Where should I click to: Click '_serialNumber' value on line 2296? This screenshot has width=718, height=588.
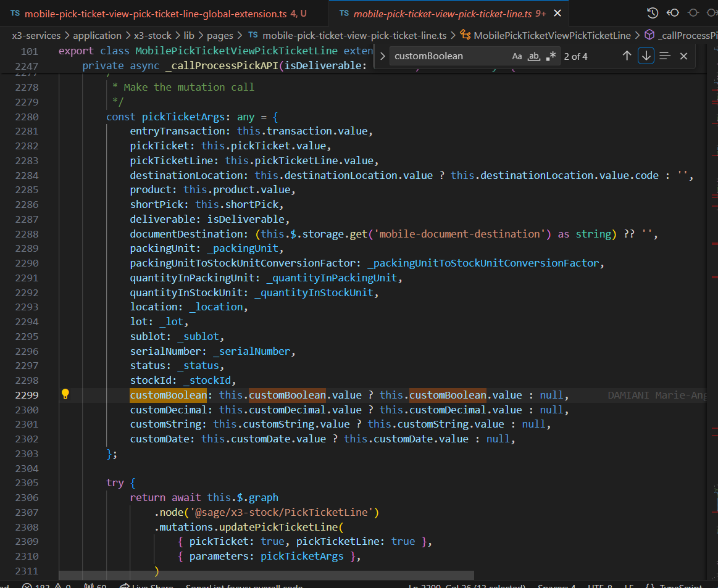252,351
